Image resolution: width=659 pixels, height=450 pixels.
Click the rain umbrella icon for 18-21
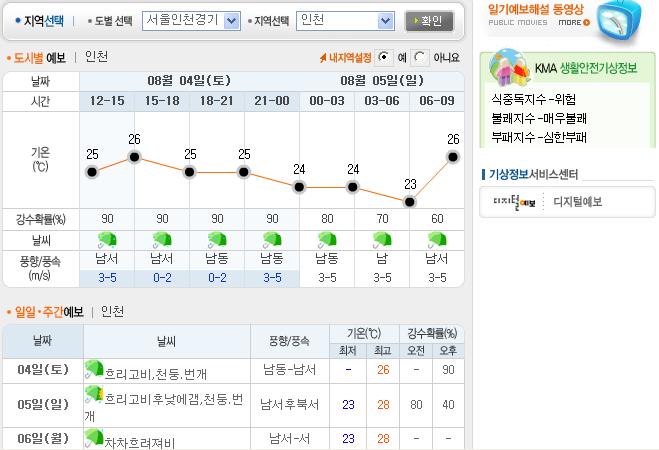(217, 240)
